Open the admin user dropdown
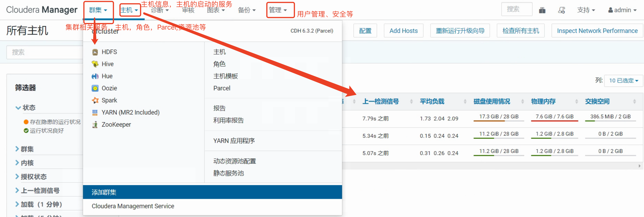This screenshot has width=644, height=217. click(622, 10)
